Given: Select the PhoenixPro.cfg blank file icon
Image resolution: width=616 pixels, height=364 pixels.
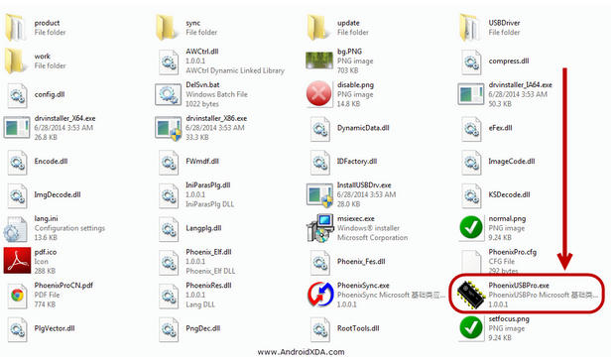Looking at the screenshot, I should pos(471,262).
